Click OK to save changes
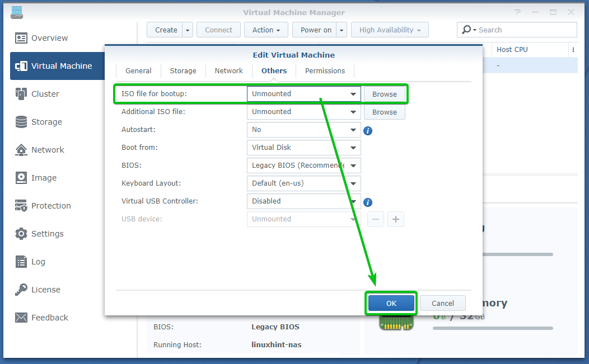 pos(391,303)
